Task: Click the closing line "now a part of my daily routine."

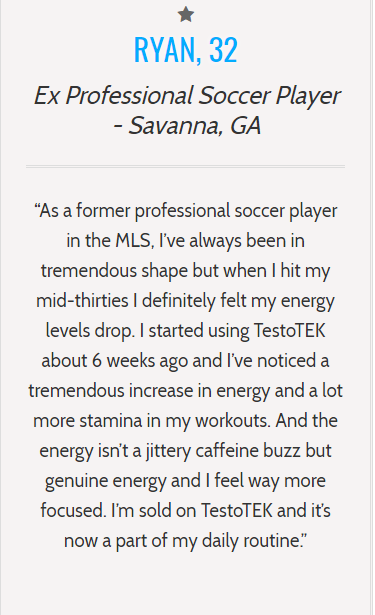Action: click(x=183, y=541)
